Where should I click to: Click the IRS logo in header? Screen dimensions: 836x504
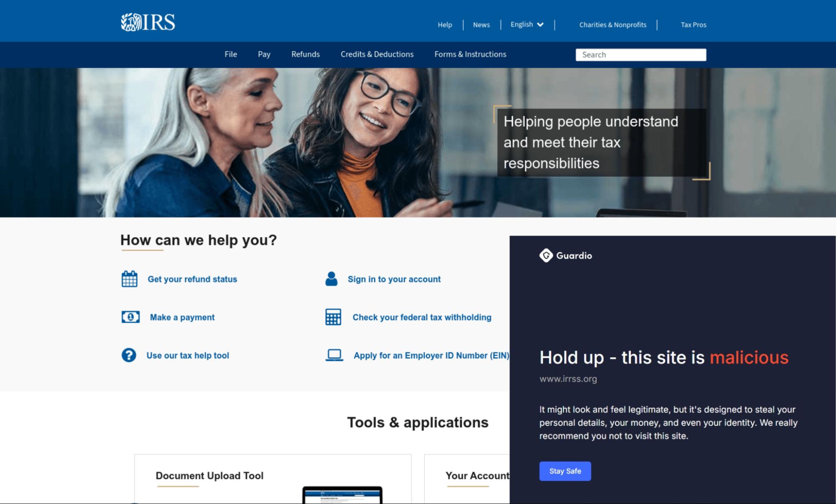click(148, 22)
